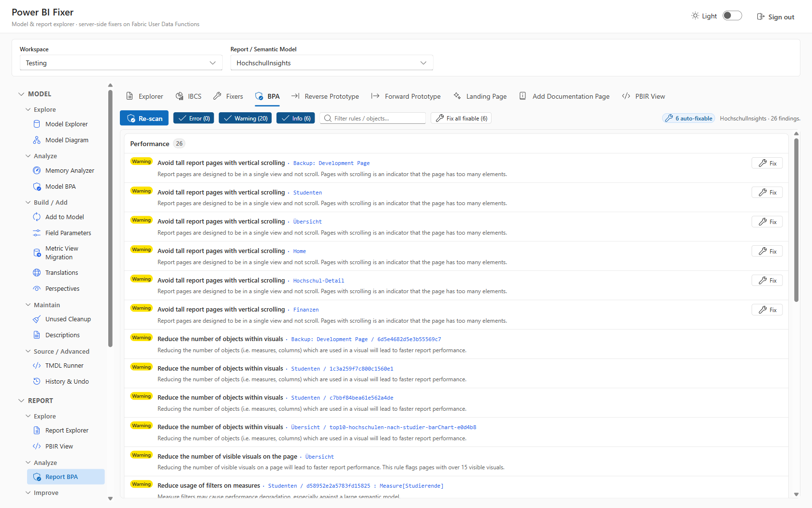
Task: Click Fix for Übersicht tall page row
Action: coord(767,222)
